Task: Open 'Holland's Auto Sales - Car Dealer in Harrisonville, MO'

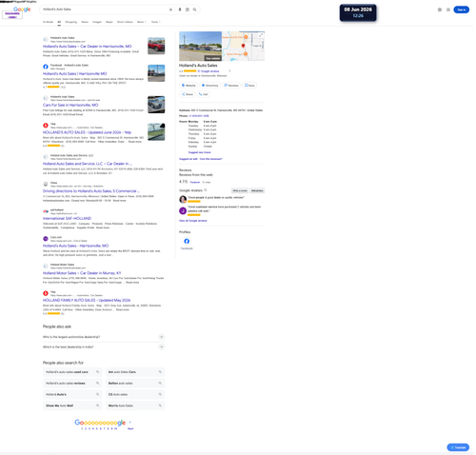Action: pyautogui.click(x=87, y=47)
